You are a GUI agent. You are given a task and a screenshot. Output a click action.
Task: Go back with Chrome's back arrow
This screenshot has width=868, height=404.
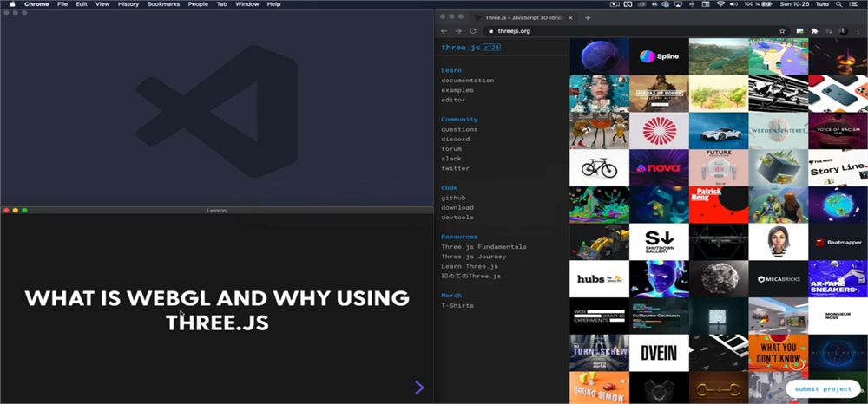point(444,31)
